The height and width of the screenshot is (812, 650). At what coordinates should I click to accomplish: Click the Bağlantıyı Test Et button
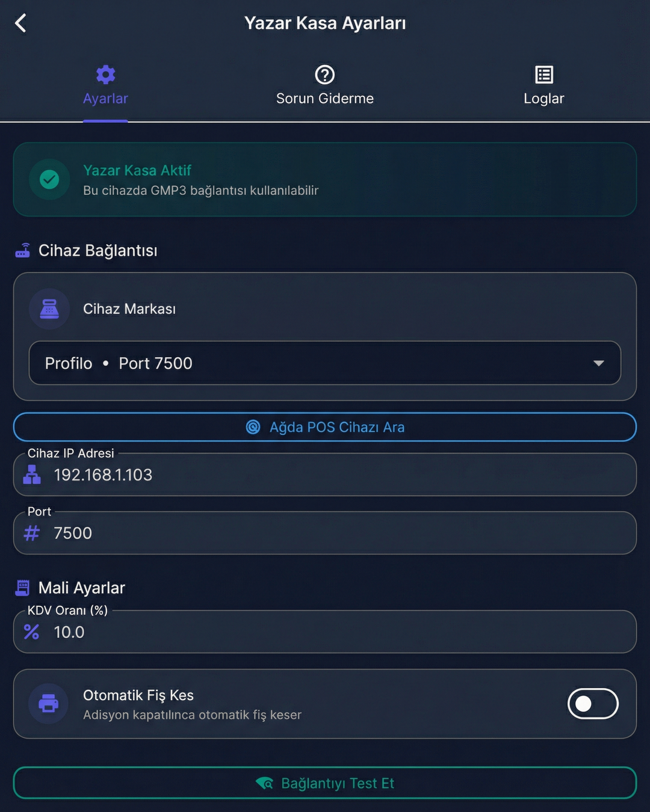[x=325, y=783]
